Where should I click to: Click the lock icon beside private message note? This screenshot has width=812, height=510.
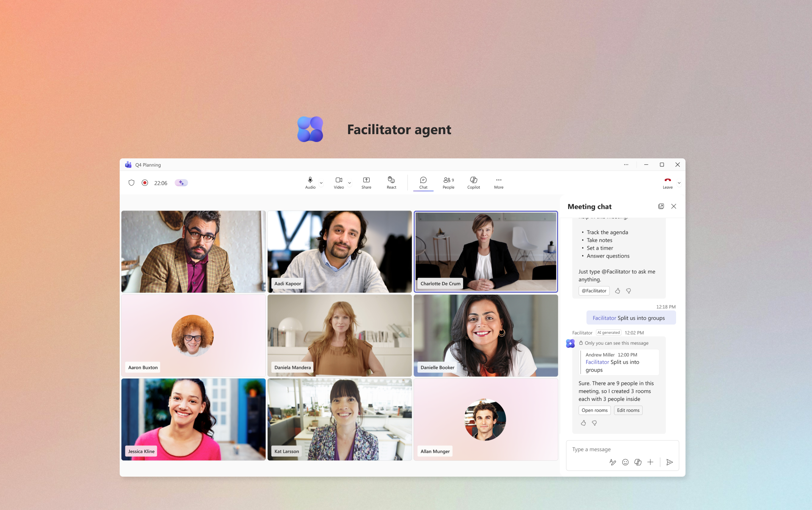581,343
